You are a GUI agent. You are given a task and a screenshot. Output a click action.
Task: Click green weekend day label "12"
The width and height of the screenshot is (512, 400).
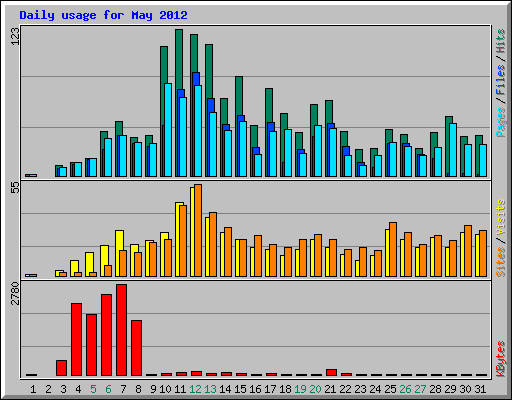[195, 389]
